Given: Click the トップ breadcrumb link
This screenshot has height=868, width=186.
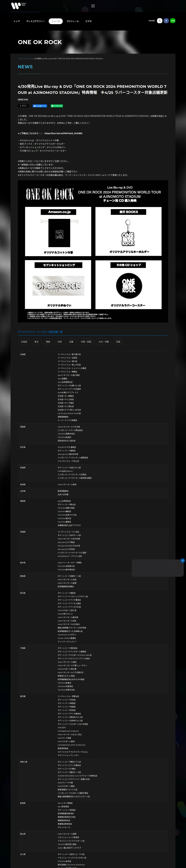Looking at the screenshot, I should pos(20,59).
